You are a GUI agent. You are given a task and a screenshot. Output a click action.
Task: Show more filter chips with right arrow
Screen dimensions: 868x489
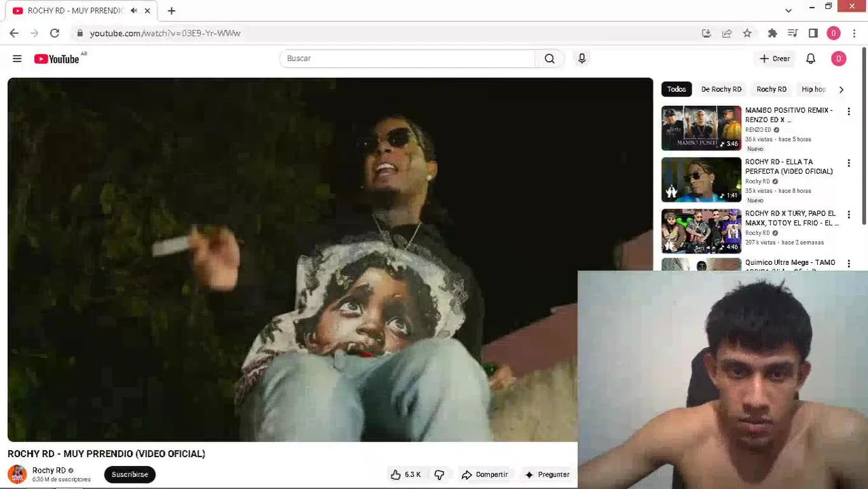pyautogui.click(x=842, y=89)
